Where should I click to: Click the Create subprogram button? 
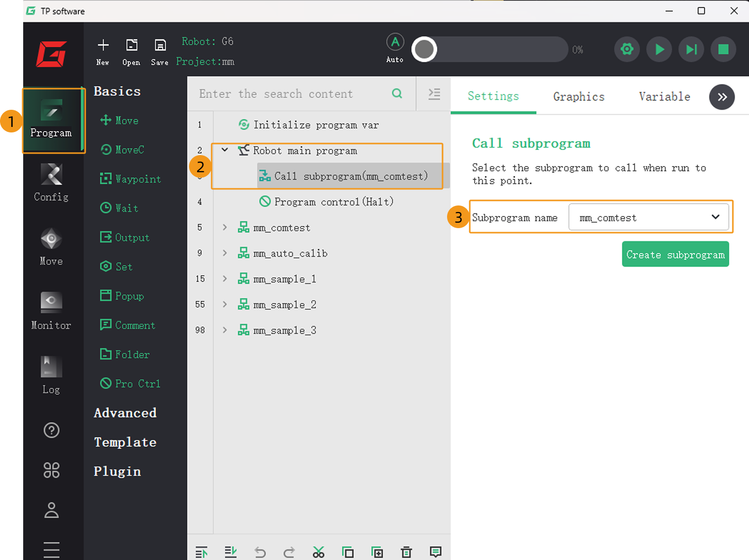click(675, 254)
